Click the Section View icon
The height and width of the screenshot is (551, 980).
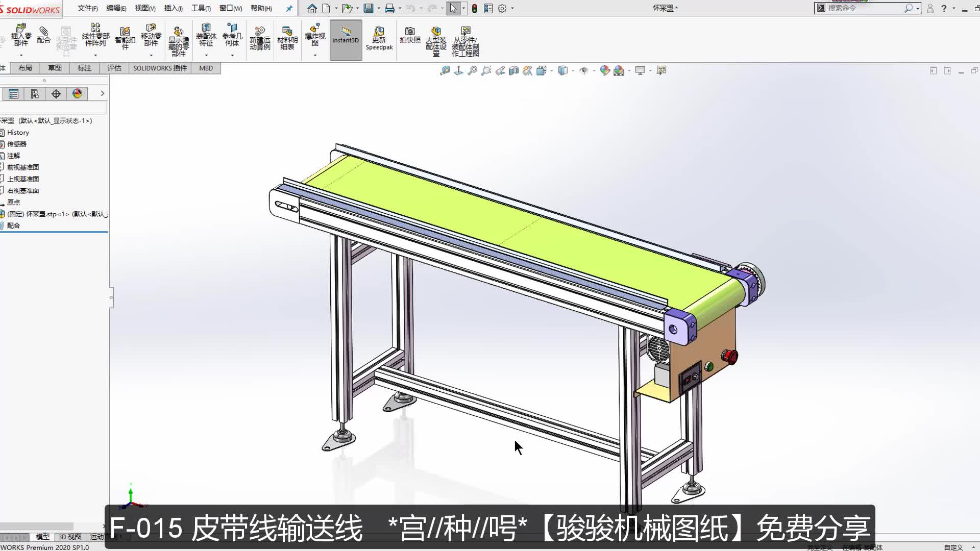pyautogui.click(x=514, y=70)
